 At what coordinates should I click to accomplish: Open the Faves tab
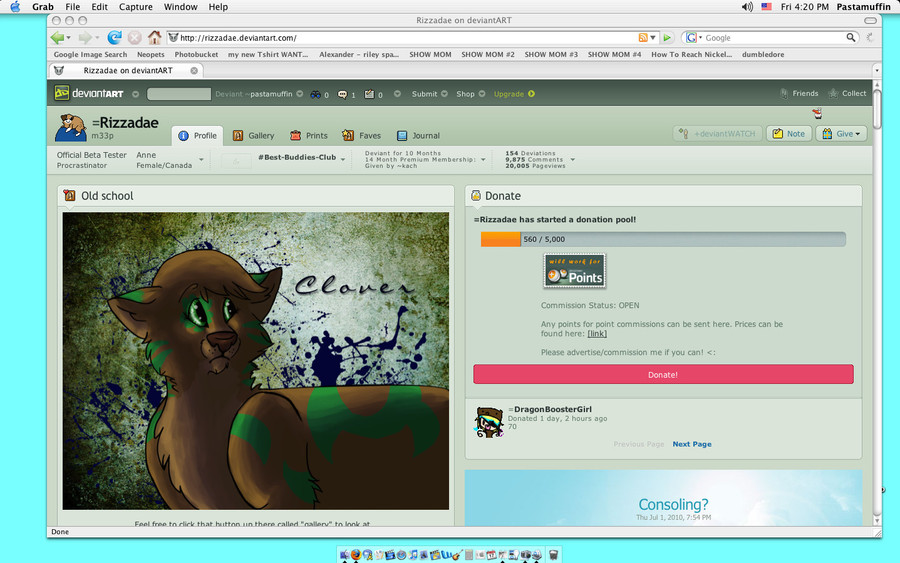[x=362, y=135]
